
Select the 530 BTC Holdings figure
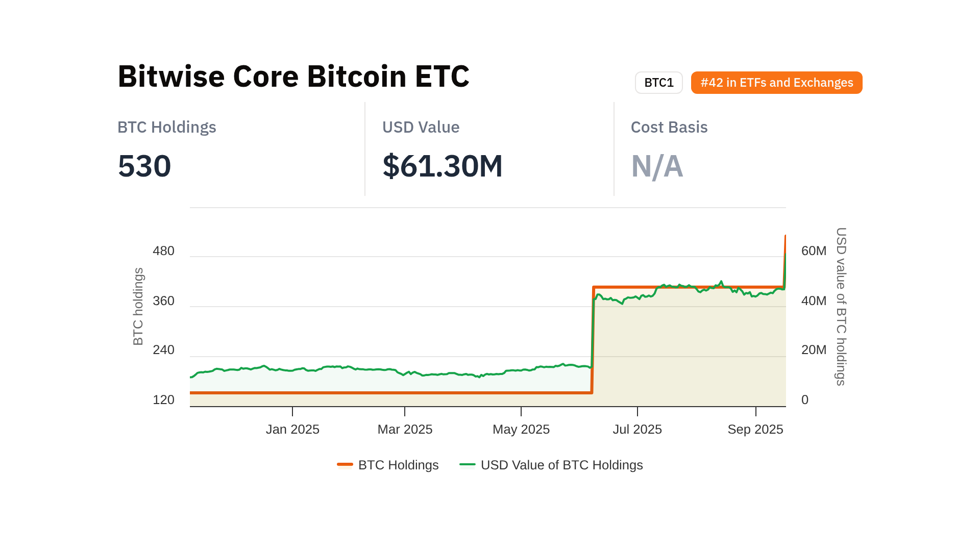pos(144,166)
